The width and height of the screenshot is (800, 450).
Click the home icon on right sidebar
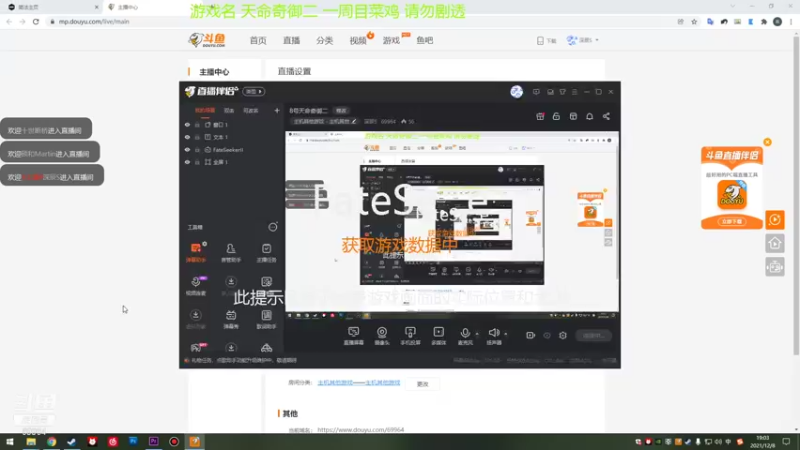[774, 243]
